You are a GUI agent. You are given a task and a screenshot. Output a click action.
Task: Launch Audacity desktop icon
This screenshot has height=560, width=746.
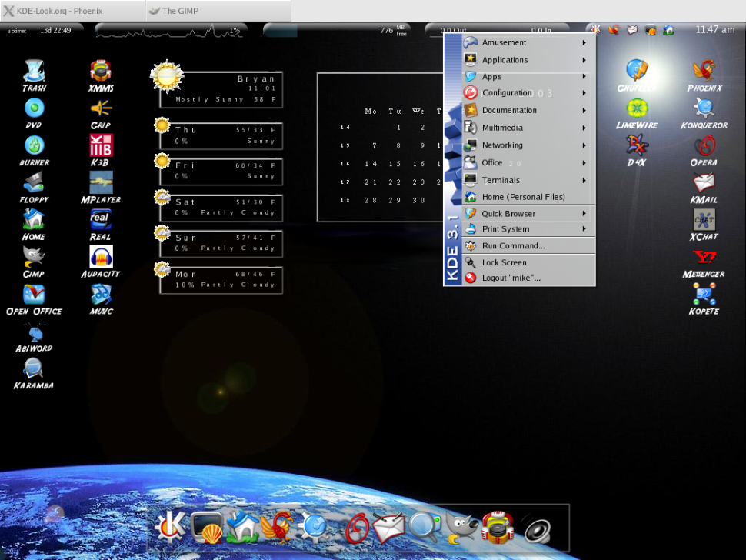[101, 262]
